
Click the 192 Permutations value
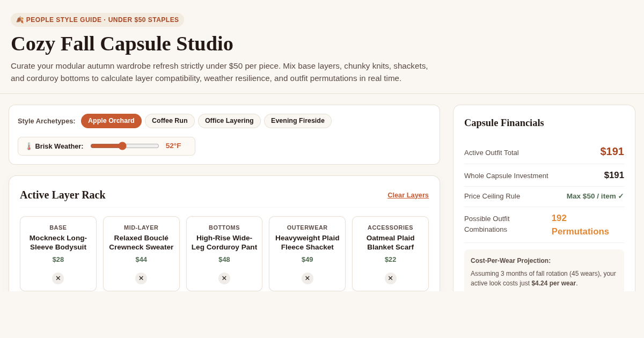point(580,225)
